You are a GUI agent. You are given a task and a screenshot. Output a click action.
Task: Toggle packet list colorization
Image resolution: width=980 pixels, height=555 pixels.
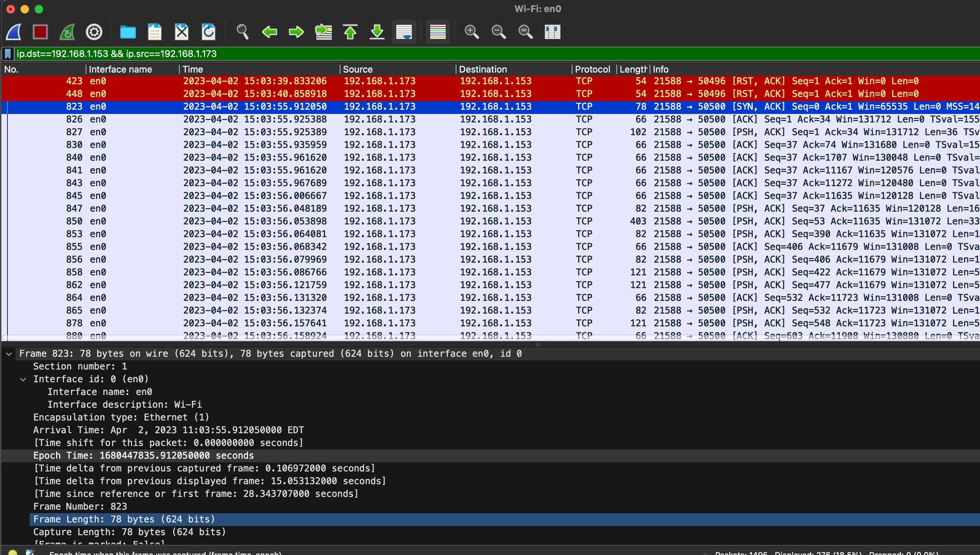[x=438, y=32]
